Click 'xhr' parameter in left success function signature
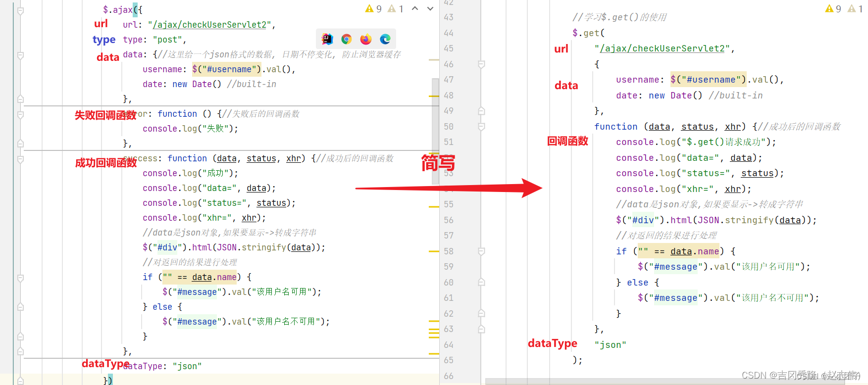 click(294, 158)
